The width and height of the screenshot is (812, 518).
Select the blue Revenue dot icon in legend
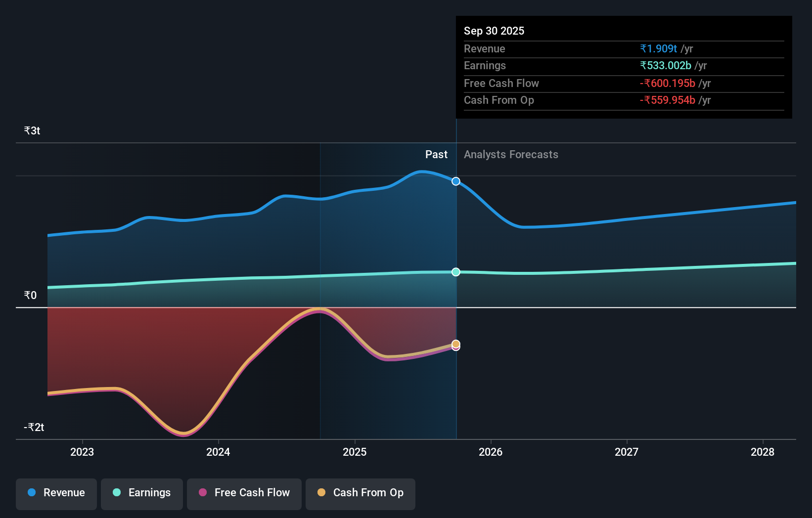[31, 493]
